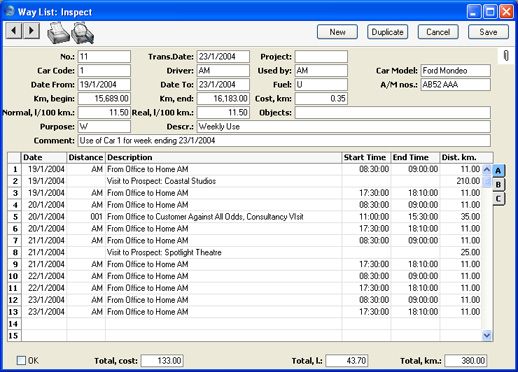
Task: Go to the next record arrow
Action: coord(31,31)
